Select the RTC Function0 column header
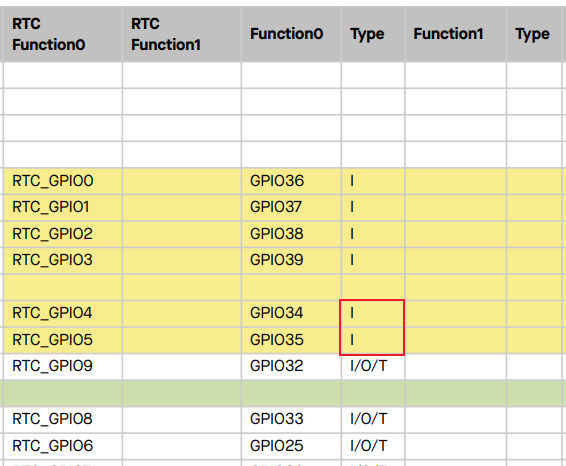 (63, 34)
